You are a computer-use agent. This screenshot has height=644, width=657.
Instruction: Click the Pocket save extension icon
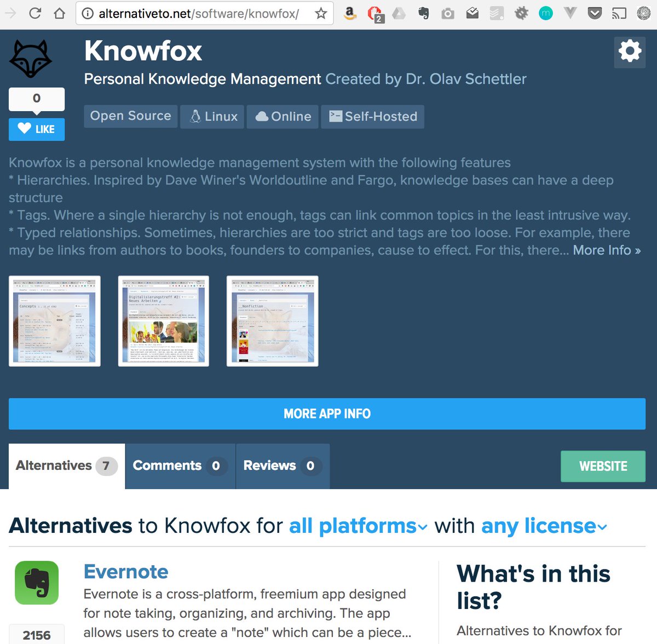pyautogui.click(x=595, y=13)
